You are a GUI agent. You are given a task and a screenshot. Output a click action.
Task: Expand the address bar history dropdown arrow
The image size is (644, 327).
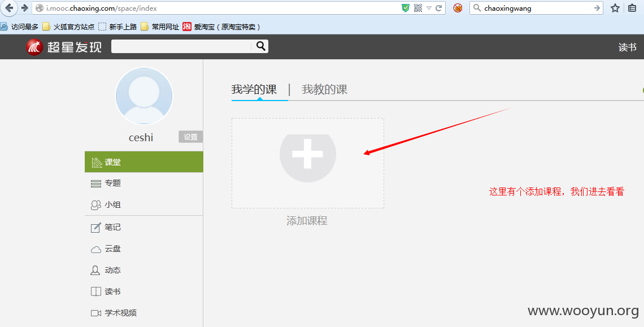click(429, 8)
